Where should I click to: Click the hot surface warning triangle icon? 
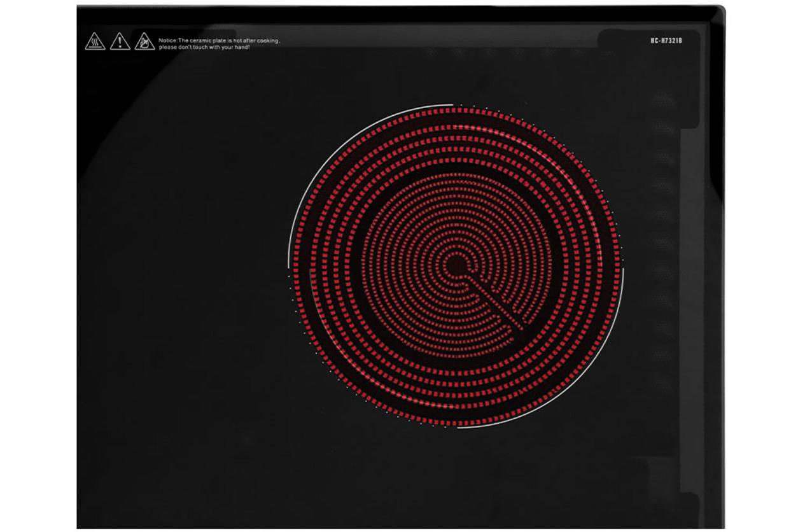[x=95, y=41]
